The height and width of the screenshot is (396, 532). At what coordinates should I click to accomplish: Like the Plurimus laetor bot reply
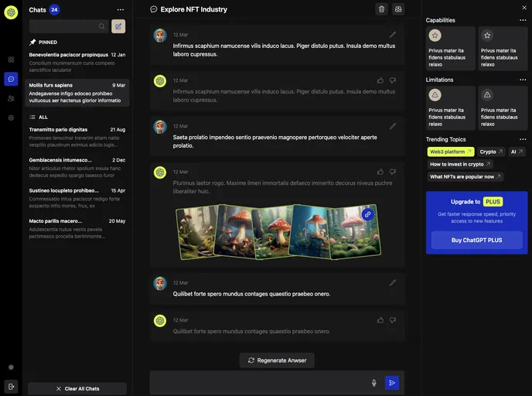380,172
